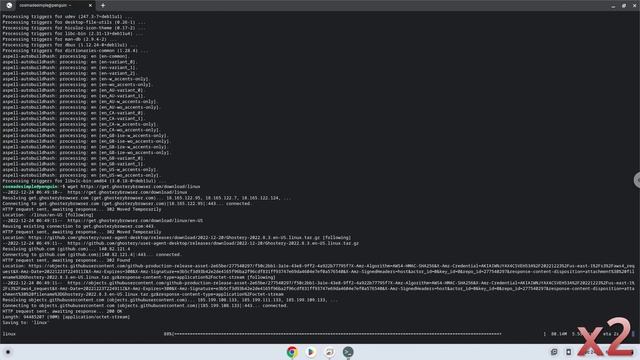The width and height of the screenshot is (640, 360).
Task: Open Google Chrome from the shelf
Action: tap(292, 352)
